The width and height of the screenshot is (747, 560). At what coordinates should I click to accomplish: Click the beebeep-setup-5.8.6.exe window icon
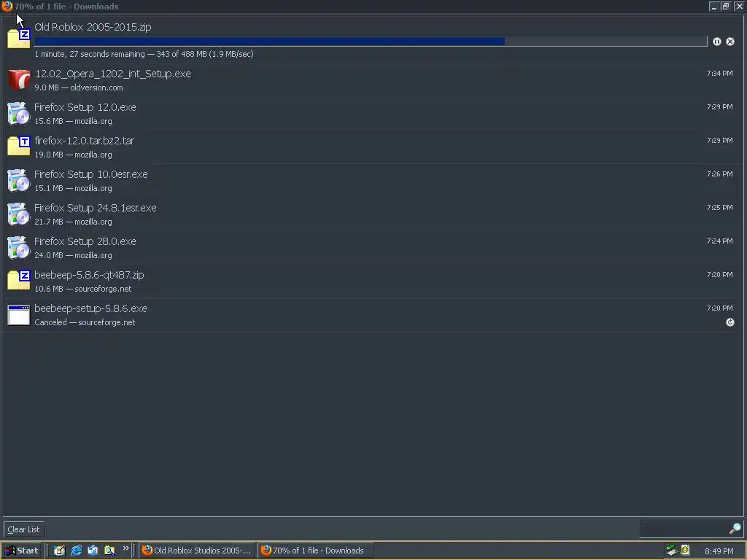(x=19, y=315)
